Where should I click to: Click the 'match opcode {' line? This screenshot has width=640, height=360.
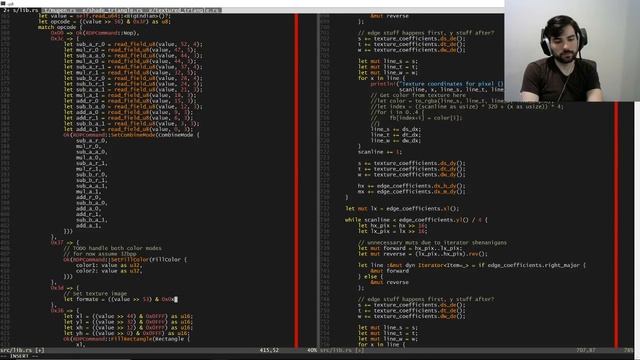click(60, 27)
